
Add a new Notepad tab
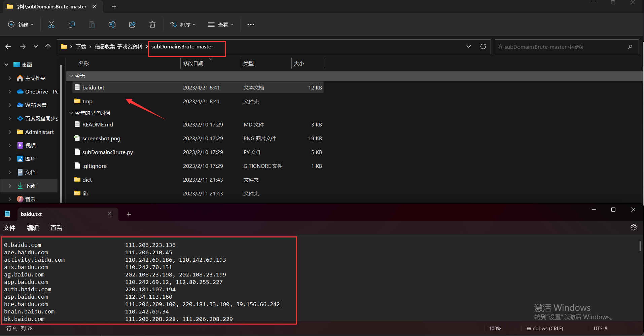coord(129,214)
